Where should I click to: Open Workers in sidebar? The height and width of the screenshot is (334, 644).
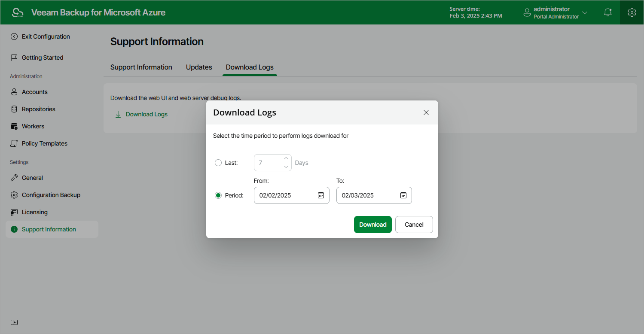[33, 126]
